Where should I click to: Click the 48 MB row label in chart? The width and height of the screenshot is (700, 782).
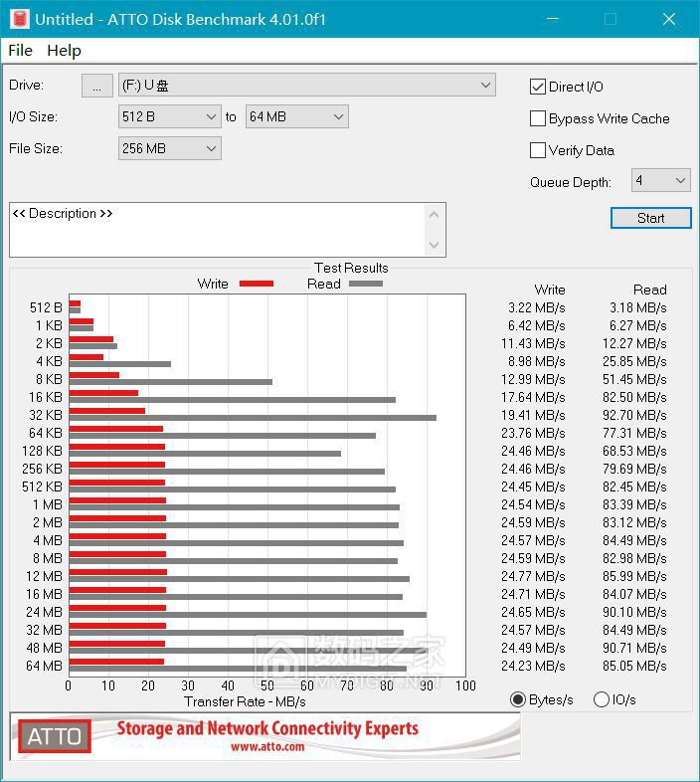[45, 648]
